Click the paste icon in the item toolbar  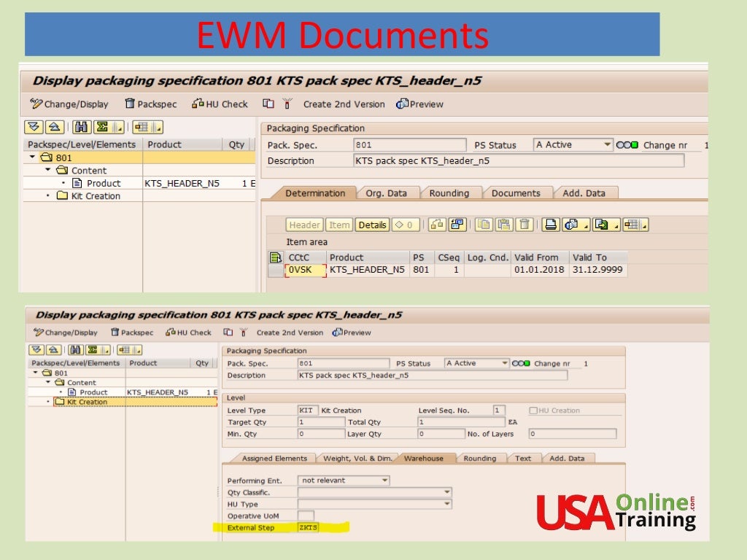pyautogui.click(x=504, y=225)
